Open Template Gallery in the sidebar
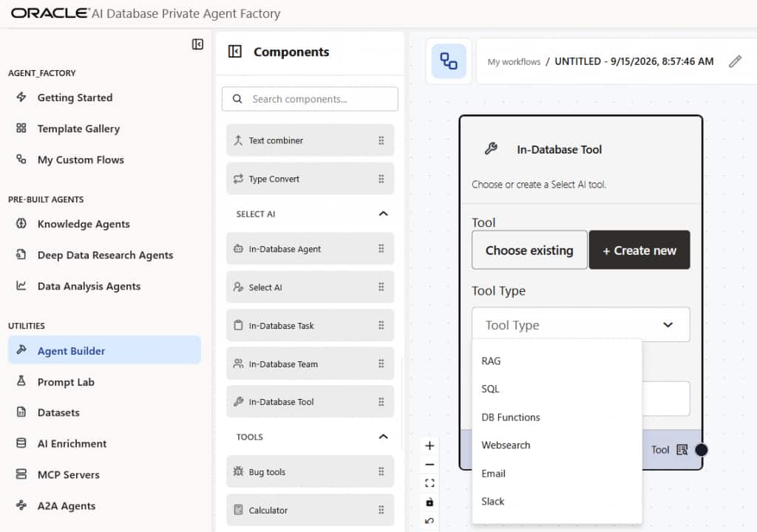 coord(78,129)
